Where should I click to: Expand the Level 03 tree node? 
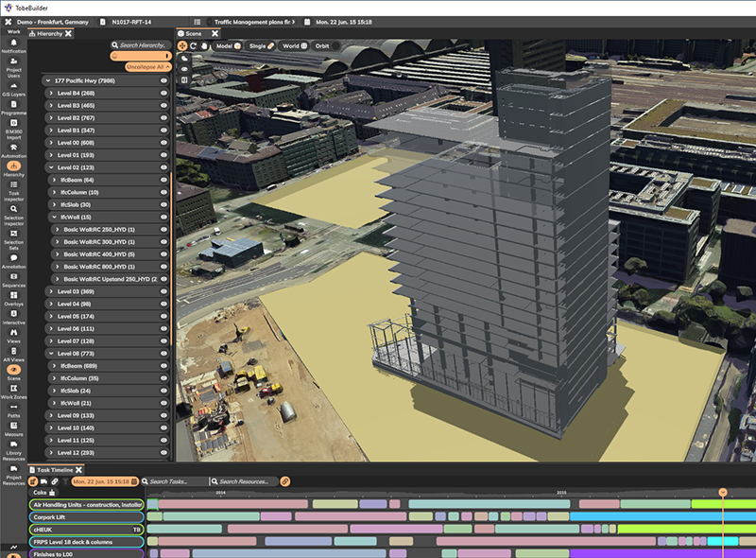coord(52,292)
